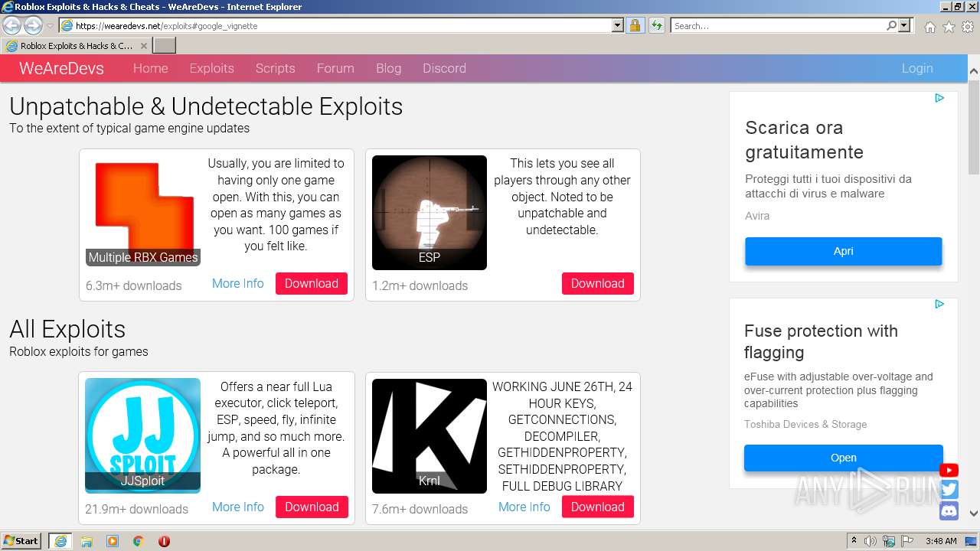This screenshot has width=980, height=551.
Task: Launch Chrome from the taskbar
Action: click(x=139, y=541)
